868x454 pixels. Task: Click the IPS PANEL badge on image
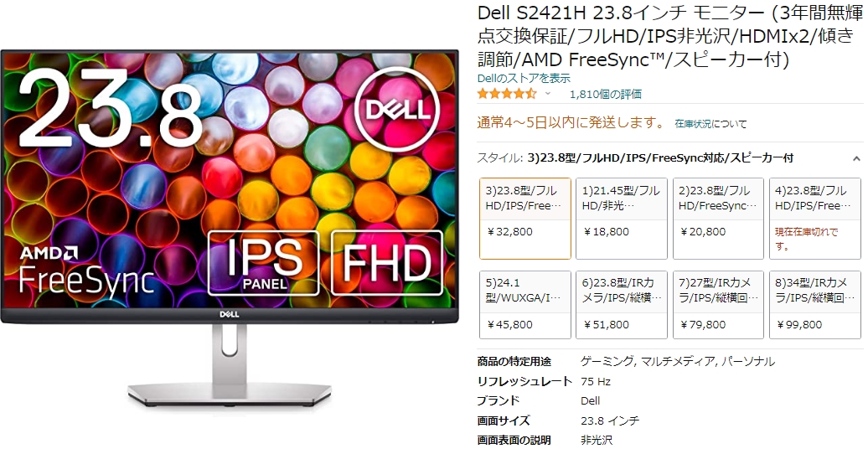point(263,263)
